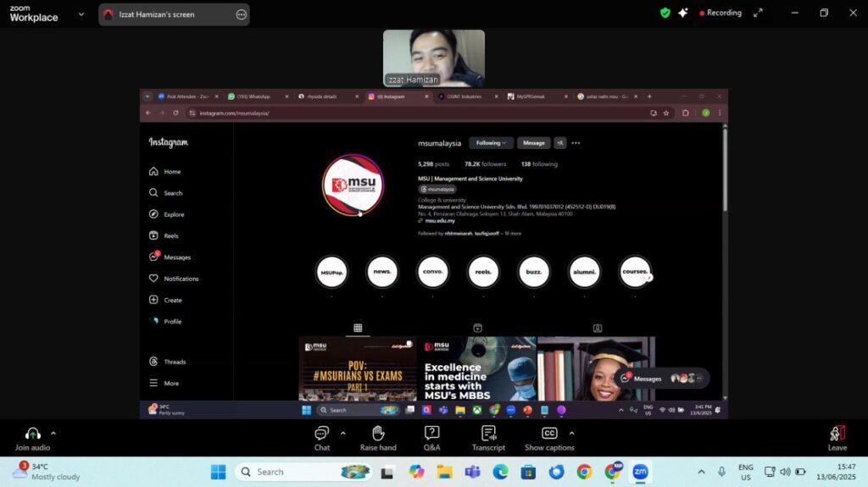The width and height of the screenshot is (868, 487).
Task: Open floating Messages pill on Instagram
Action: coord(662,379)
